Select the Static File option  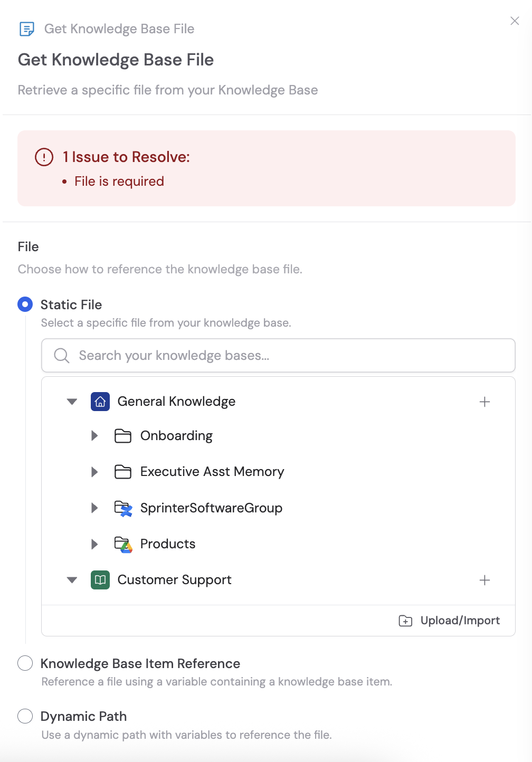click(x=25, y=304)
